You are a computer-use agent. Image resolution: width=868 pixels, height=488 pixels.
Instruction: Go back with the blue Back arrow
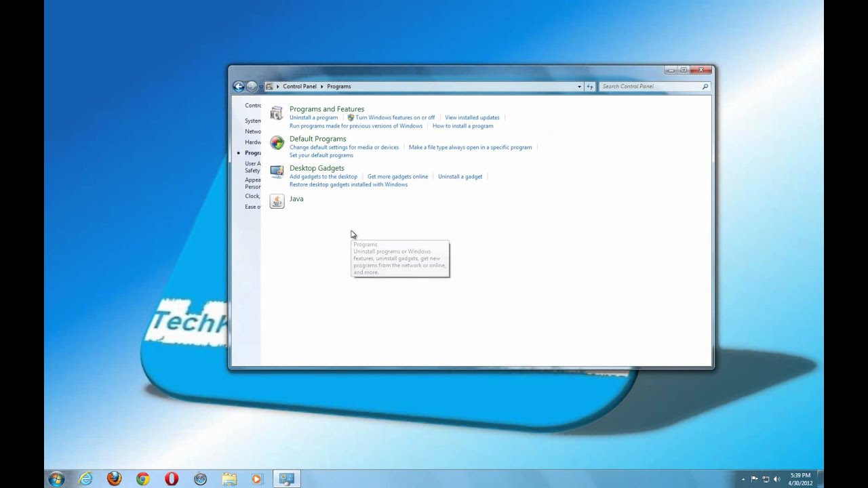point(239,86)
